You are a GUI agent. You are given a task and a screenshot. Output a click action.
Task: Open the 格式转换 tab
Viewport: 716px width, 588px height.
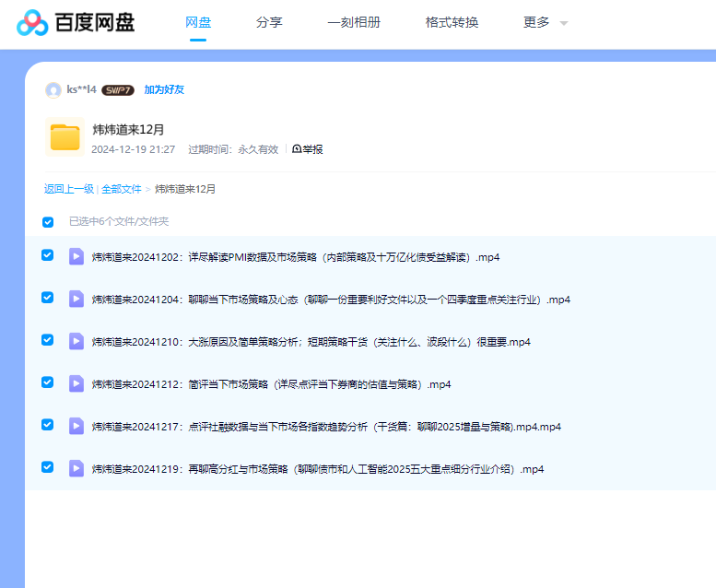click(x=452, y=22)
